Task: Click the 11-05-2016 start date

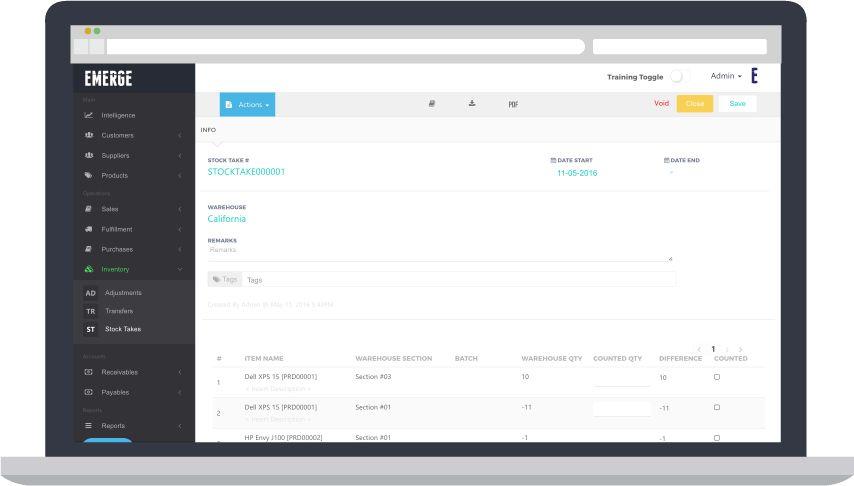Action: pyautogui.click(x=577, y=173)
